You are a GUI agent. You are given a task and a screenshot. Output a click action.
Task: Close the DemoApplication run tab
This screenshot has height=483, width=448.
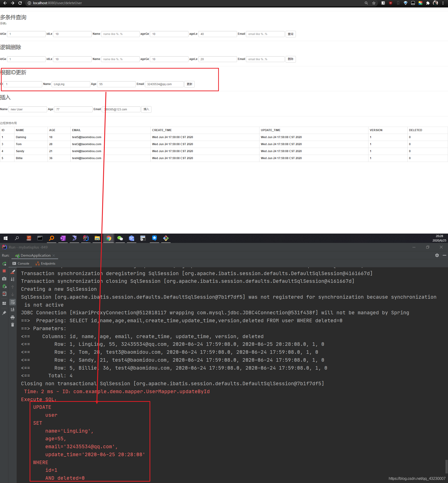tap(54, 255)
